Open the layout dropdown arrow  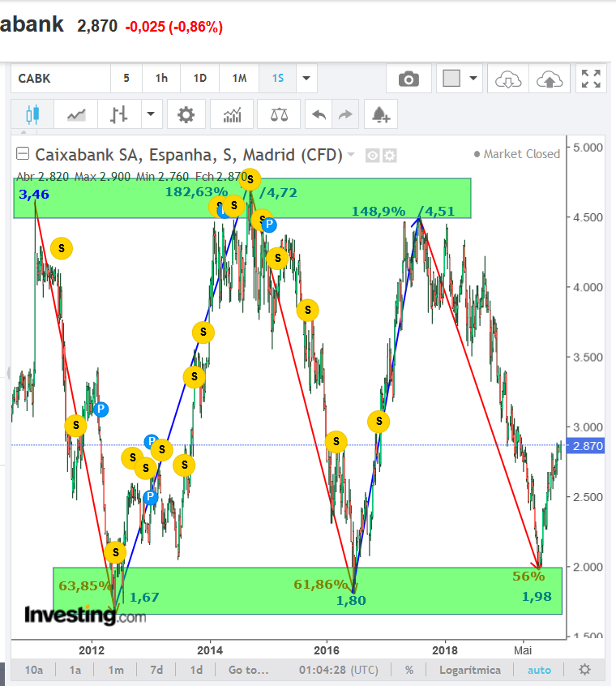point(473,79)
